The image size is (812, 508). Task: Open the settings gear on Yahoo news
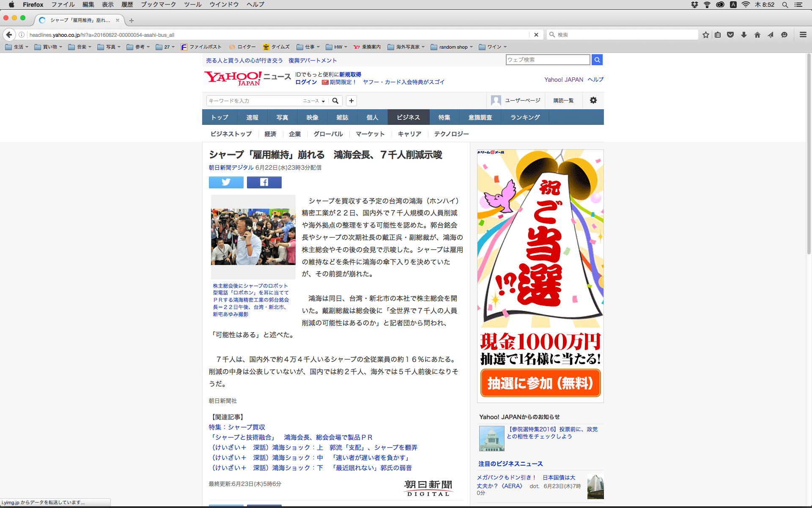point(593,100)
